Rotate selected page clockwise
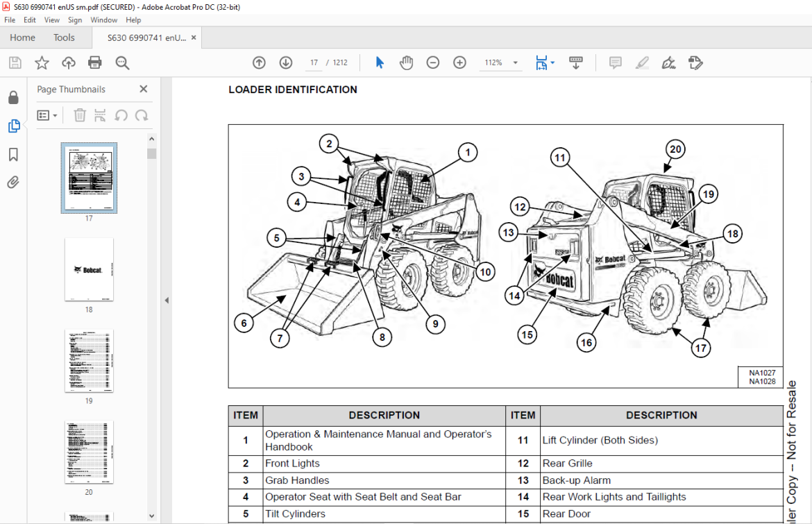 click(x=142, y=115)
